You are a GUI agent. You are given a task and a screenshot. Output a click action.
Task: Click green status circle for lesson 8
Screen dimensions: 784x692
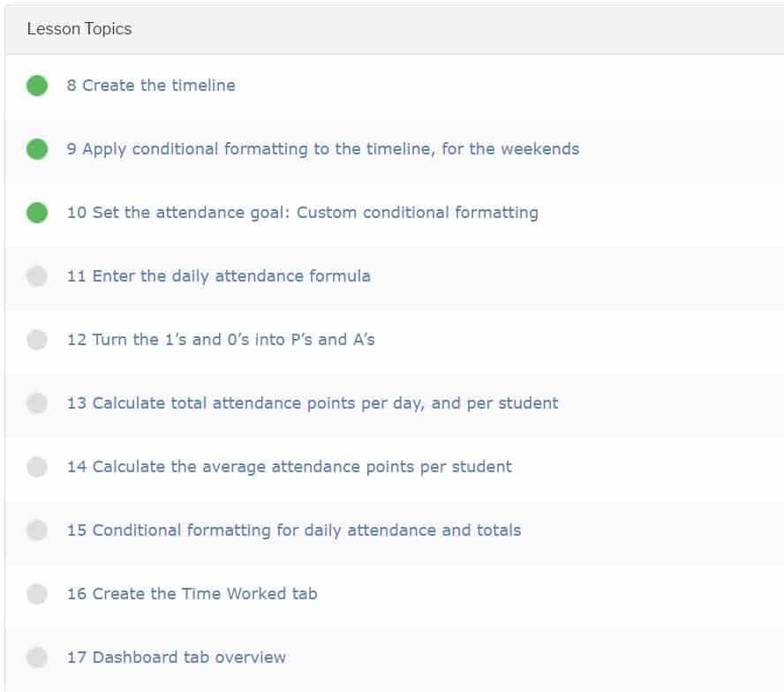[x=37, y=86]
